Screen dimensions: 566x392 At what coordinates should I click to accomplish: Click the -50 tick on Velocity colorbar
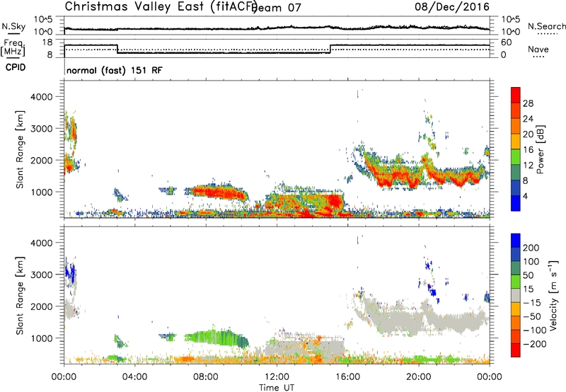pyautogui.click(x=532, y=316)
